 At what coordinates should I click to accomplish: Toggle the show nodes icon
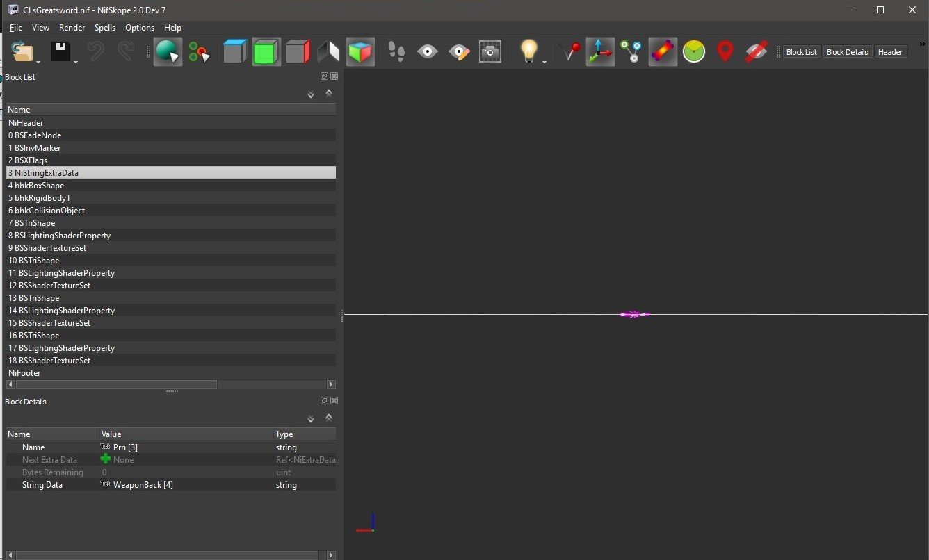[x=631, y=52]
